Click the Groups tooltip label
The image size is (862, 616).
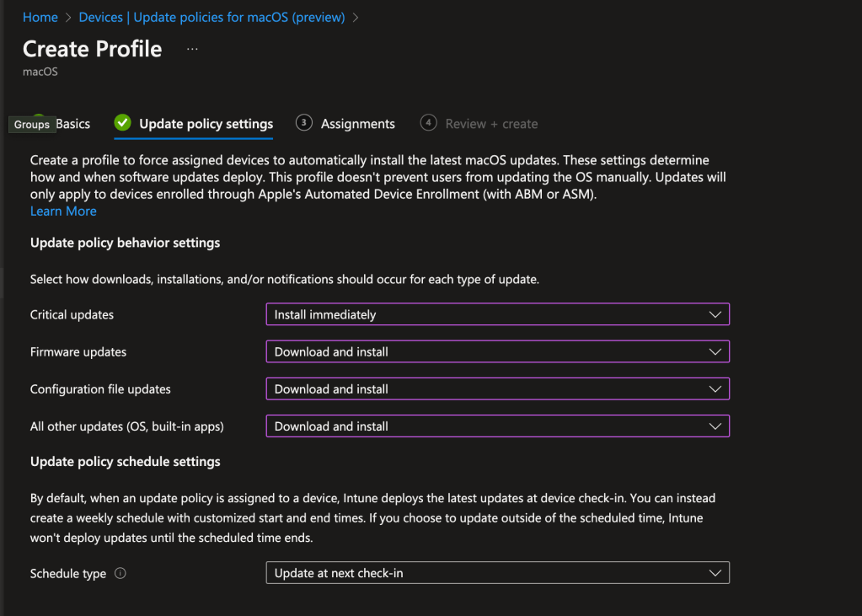coord(32,125)
